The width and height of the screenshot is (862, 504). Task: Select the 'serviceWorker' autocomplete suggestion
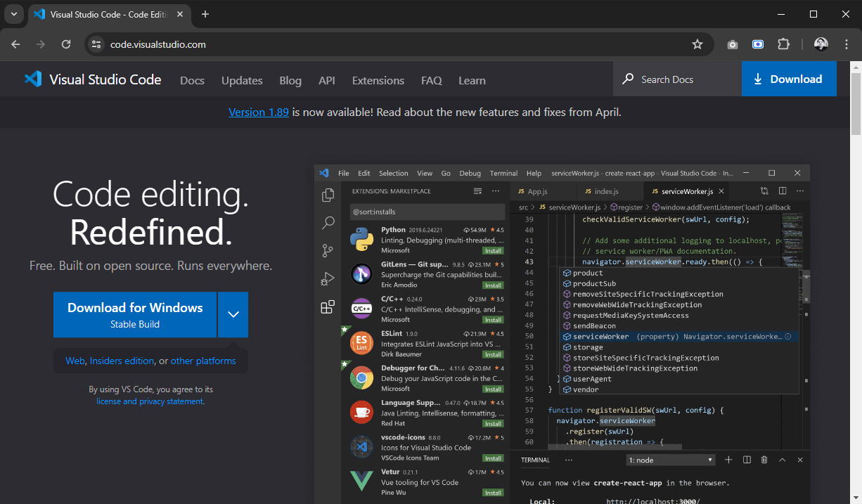680,337
